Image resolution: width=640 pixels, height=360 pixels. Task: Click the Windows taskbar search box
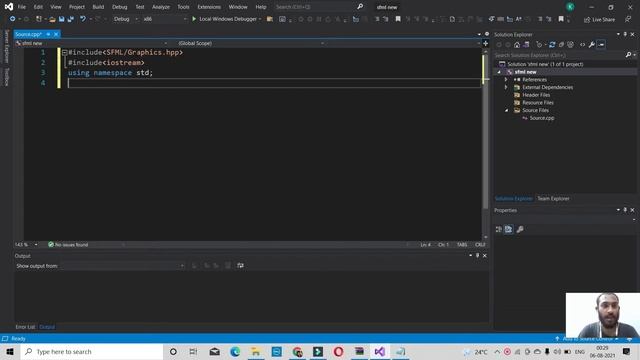[x=92, y=351]
